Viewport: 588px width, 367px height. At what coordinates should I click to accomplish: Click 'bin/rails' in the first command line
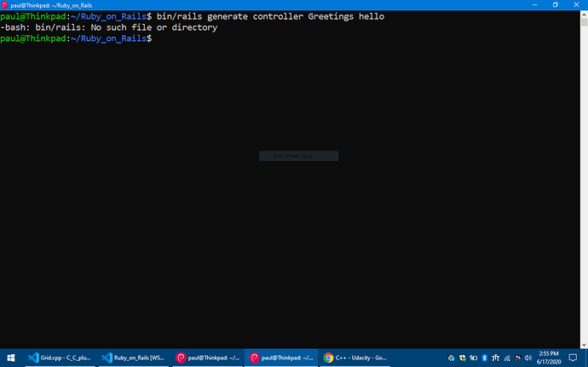tap(178, 16)
